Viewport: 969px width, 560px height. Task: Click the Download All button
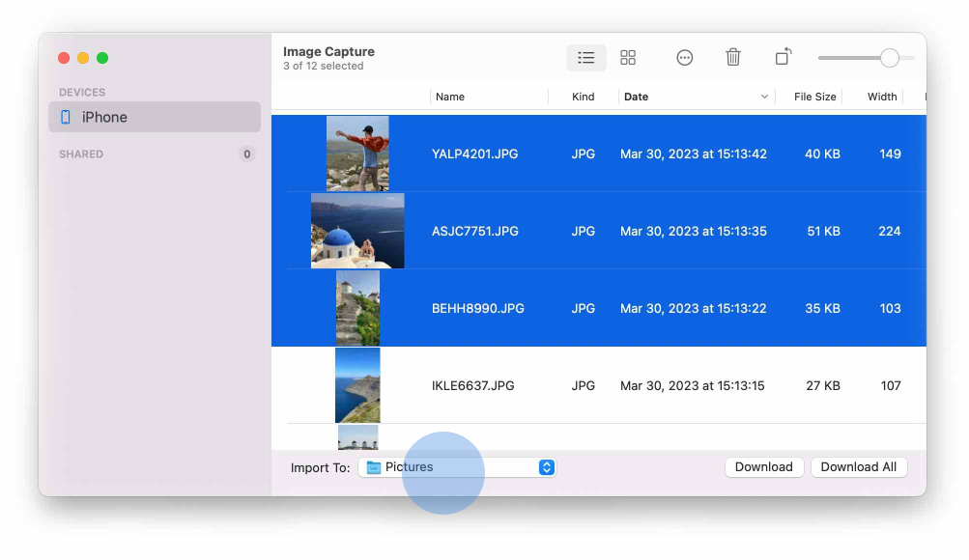click(858, 466)
